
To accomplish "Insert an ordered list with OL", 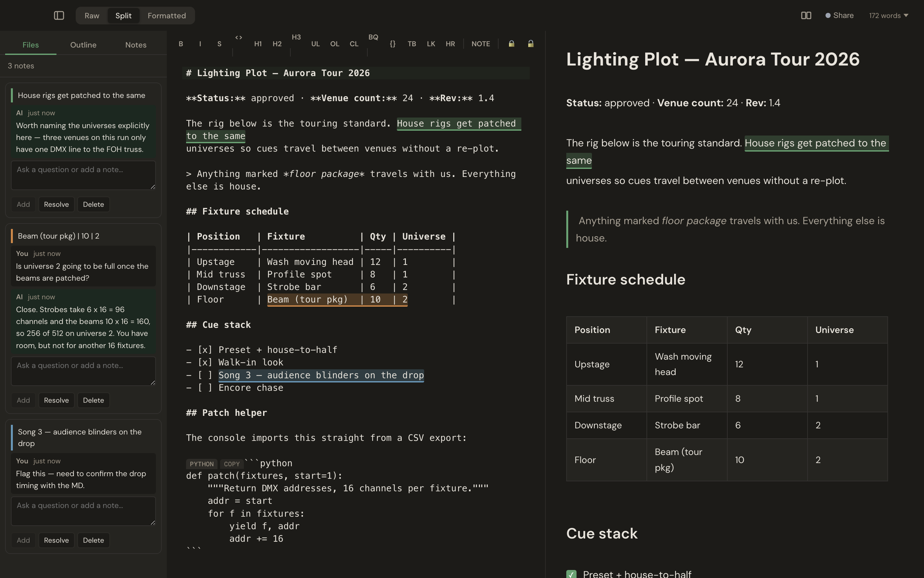I will click(x=335, y=44).
